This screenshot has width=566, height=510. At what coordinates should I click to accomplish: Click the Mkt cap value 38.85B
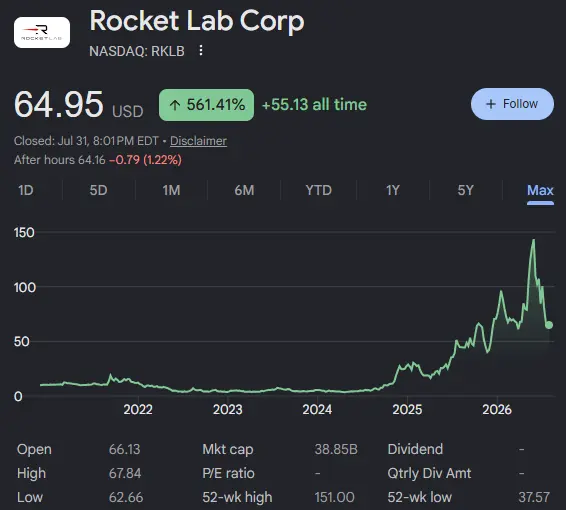click(336, 449)
